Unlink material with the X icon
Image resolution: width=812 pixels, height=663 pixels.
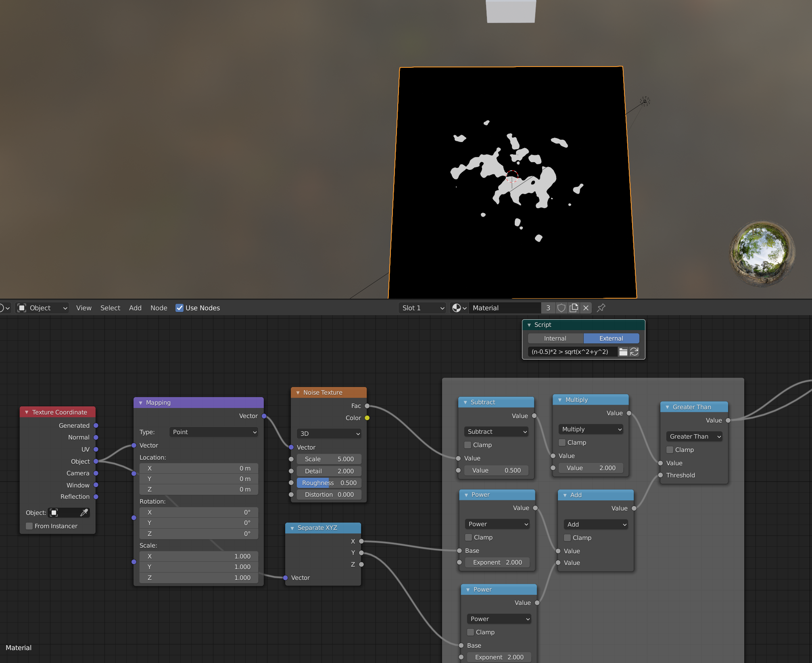(586, 308)
